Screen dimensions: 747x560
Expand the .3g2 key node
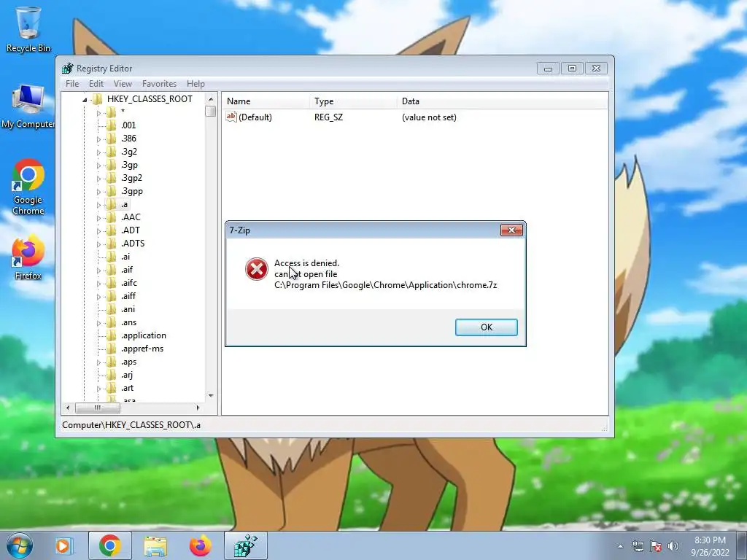pyautogui.click(x=98, y=152)
